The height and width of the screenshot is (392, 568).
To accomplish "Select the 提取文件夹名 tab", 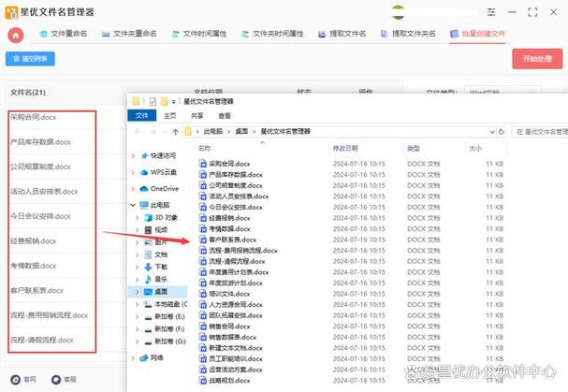I will click(408, 34).
